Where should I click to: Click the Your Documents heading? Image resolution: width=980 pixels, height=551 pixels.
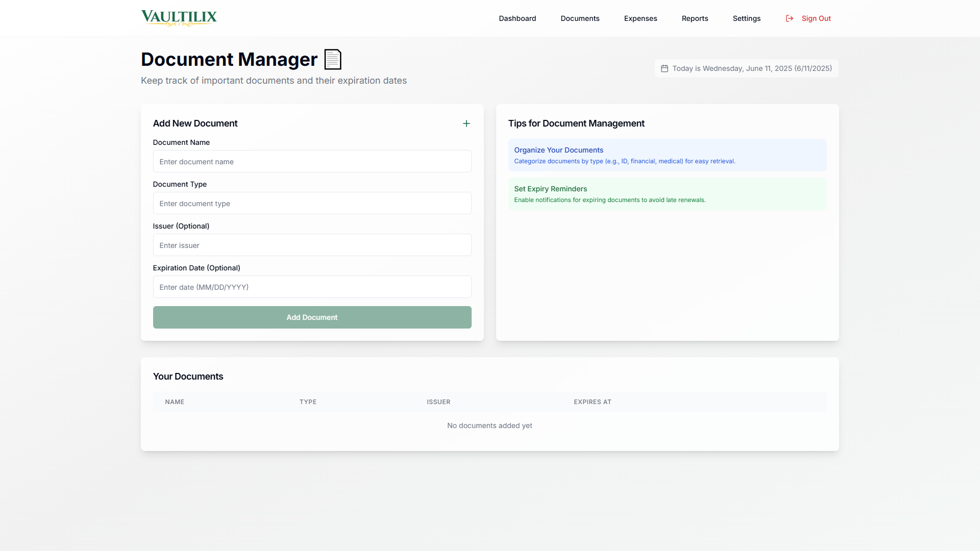(x=188, y=377)
